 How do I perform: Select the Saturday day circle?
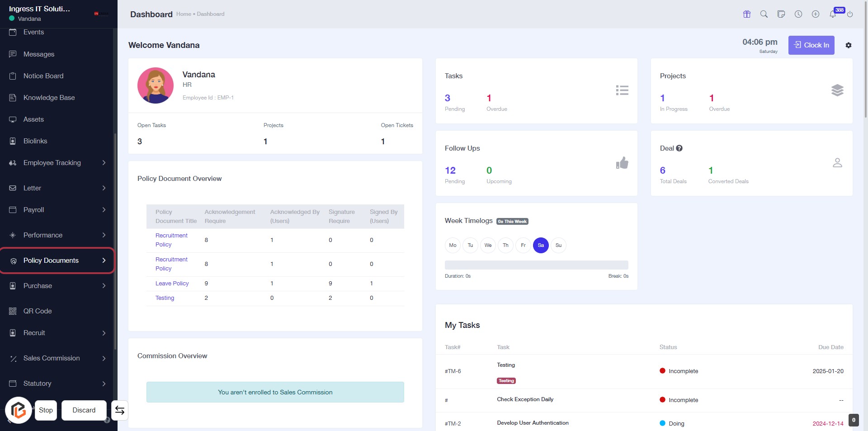pos(541,245)
